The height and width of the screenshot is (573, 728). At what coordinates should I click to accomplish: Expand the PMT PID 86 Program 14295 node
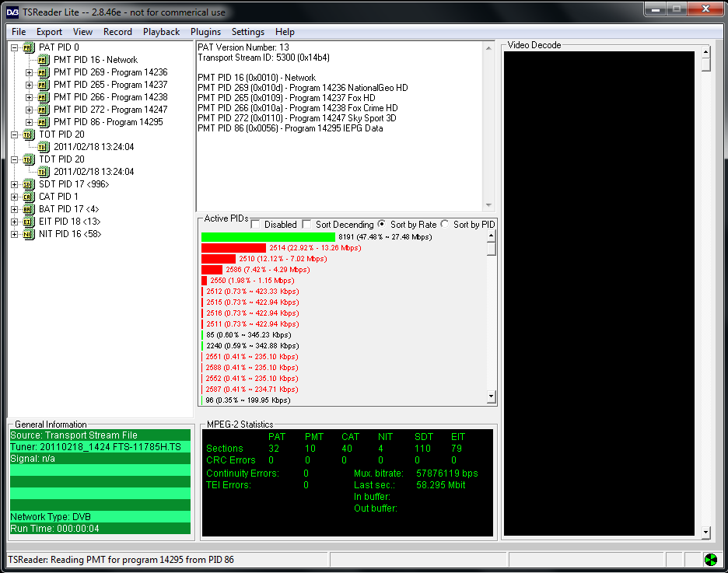point(30,122)
